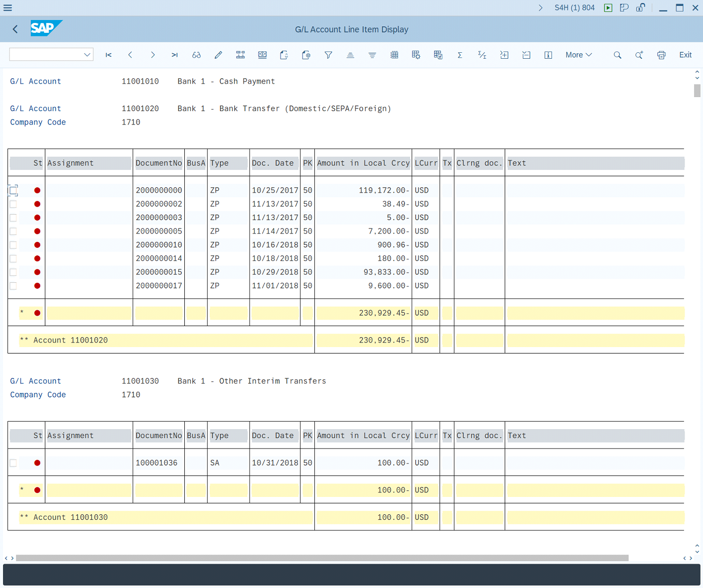
Task: Click the Back arrow button
Action: click(15, 29)
